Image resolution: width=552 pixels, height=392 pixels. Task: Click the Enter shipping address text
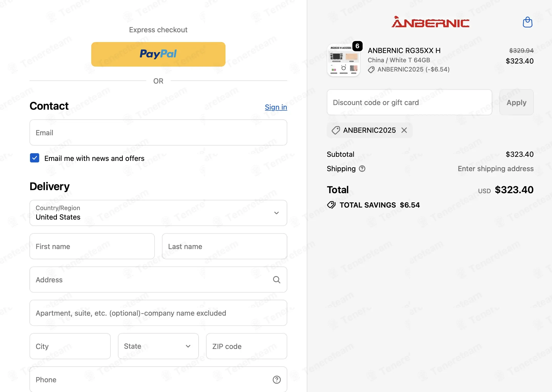point(496,169)
